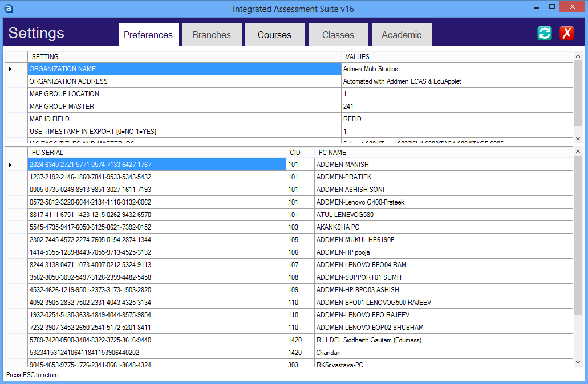Select serial 5545-4735-9417-6050-8125-8621-7392-0152
This screenshot has width=588, height=384.
pyautogui.click(x=157, y=227)
